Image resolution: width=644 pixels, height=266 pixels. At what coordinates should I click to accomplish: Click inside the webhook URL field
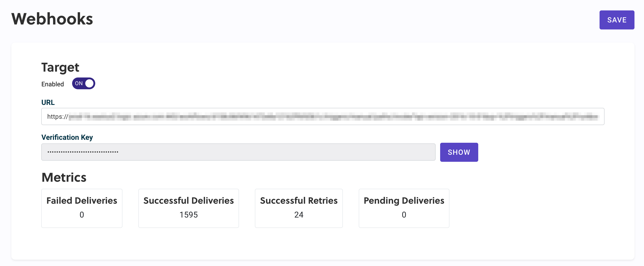322,116
